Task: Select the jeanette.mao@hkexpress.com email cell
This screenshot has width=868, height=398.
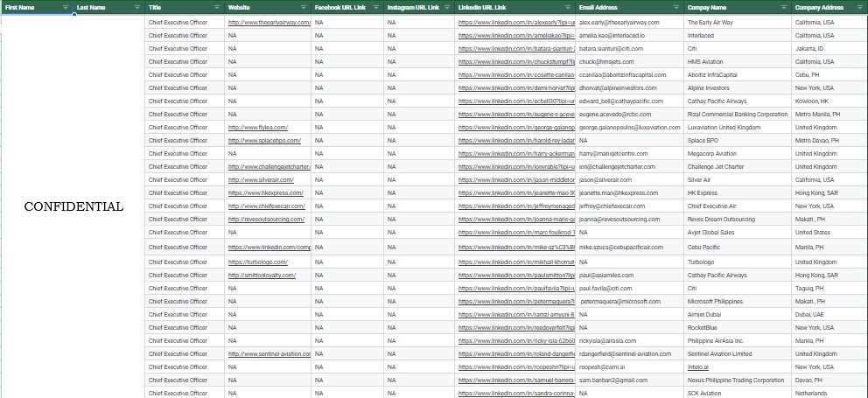Action: coord(629,193)
